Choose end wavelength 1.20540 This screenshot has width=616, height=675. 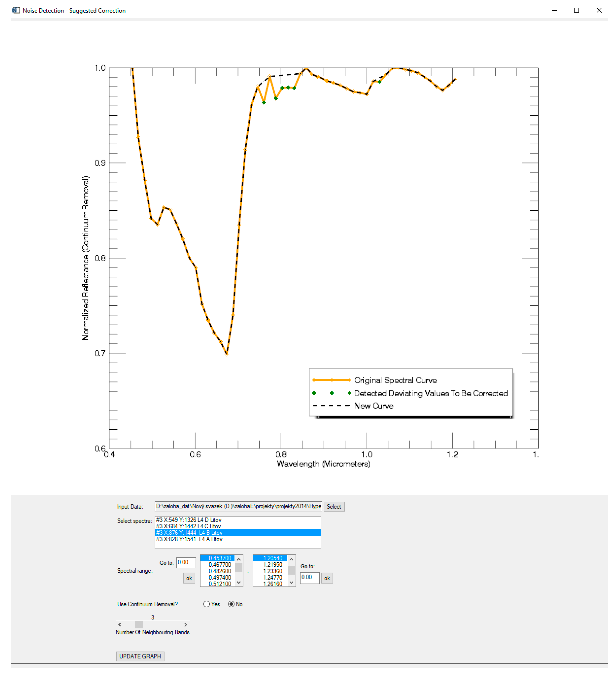[x=270, y=558]
